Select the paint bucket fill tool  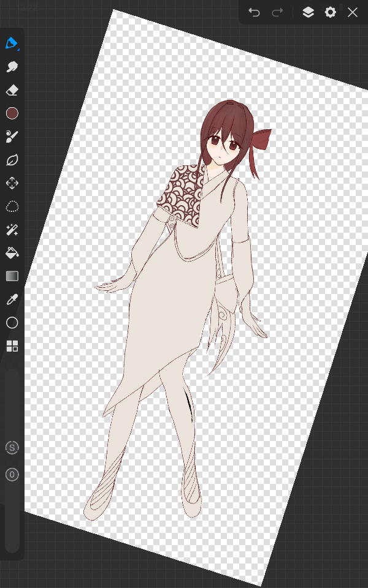point(12,252)
